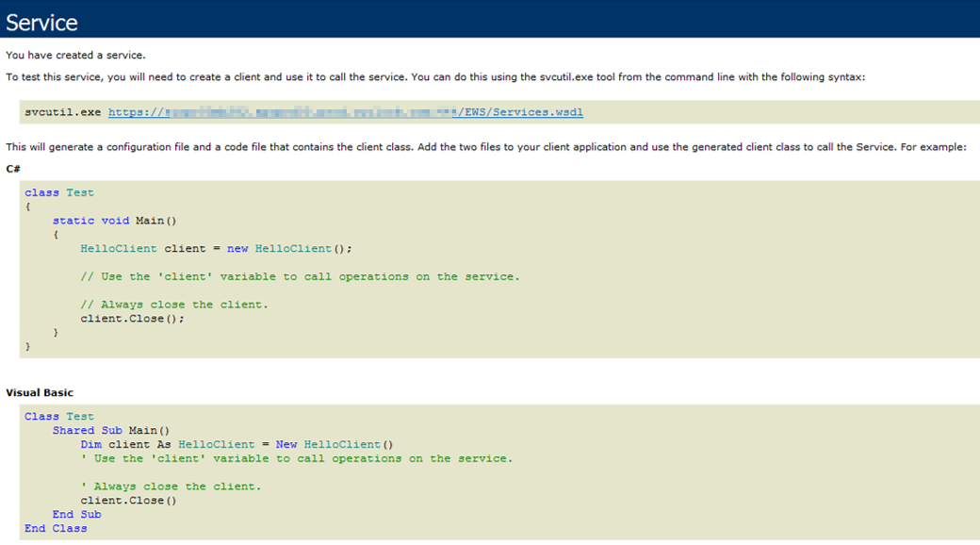Screen dimensions: 980x545
Task: Click the C# "// Use the 'client' variable" comment
Action: pyautogui.click(x=300, y=276)
